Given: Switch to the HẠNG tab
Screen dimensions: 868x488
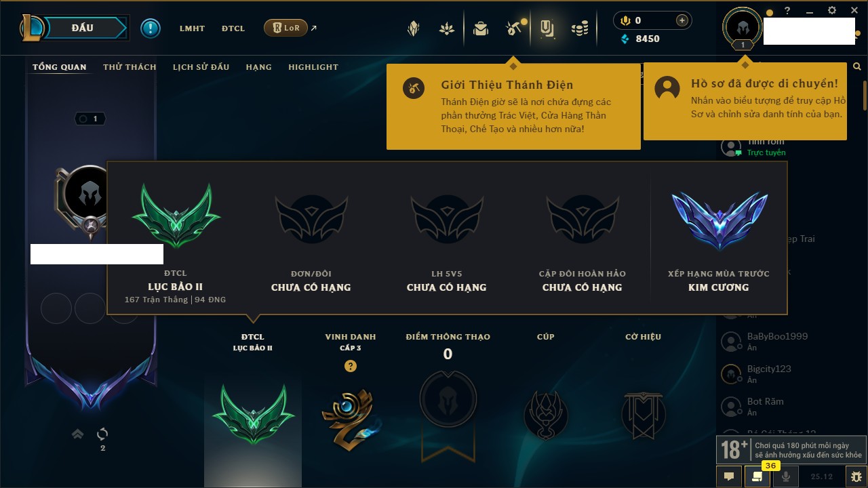Looking at the screenshot, I should (x=258, y=67).
